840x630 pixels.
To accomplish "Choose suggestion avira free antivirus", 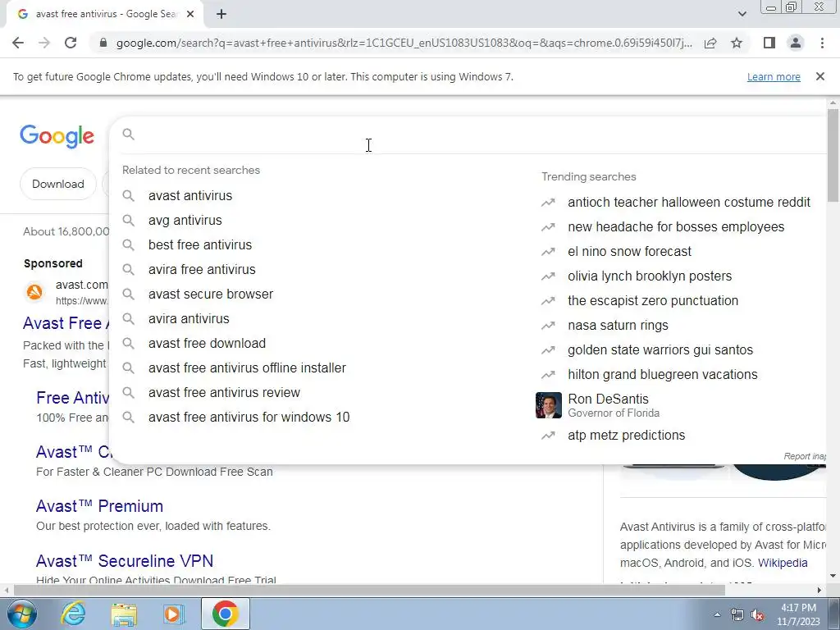I will [202, 269].
